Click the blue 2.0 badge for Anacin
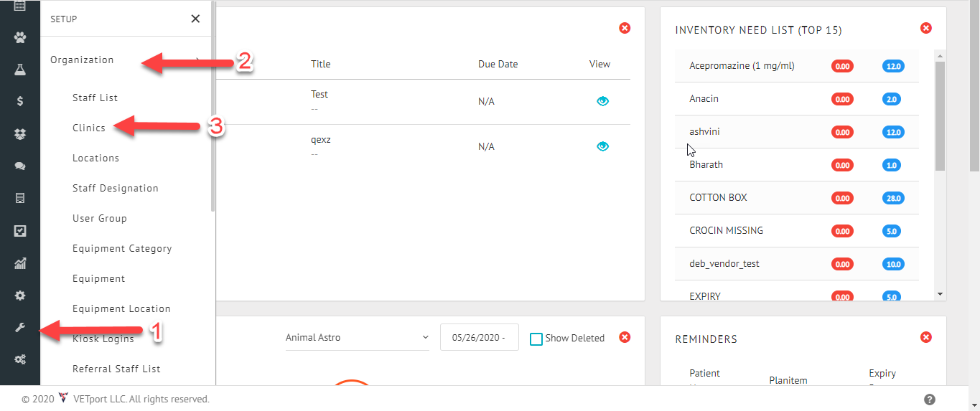 pos(891,99)
